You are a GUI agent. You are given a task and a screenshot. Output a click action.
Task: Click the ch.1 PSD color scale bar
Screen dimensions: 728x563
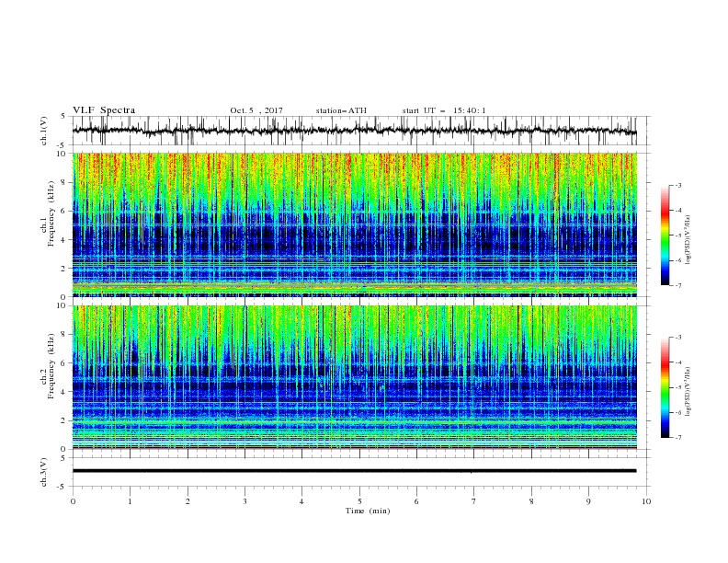[x=665, y=236]
